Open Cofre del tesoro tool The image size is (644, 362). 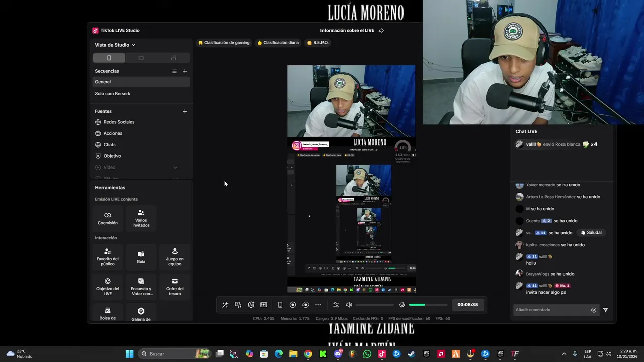[x=175, y=287]
